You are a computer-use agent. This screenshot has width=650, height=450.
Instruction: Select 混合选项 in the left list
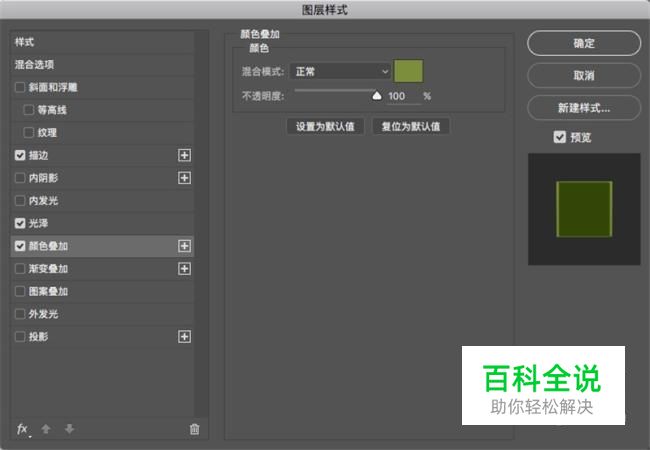click(34, 65)
